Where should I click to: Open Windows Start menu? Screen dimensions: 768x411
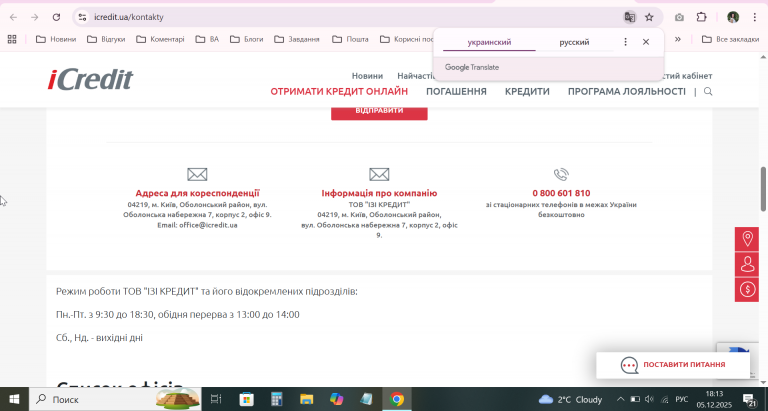14,399
